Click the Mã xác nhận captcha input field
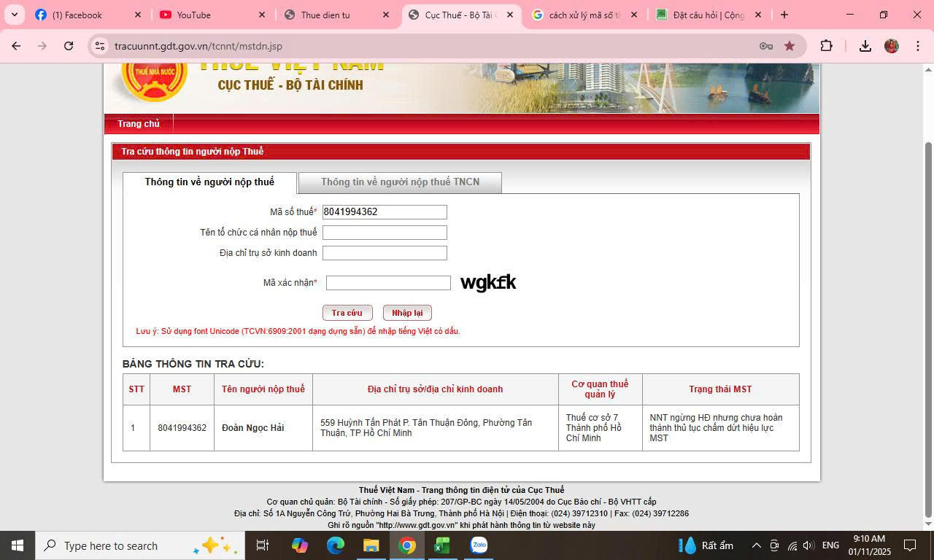The width and height of the screenshot is (934, 560). click(x=388, y=283)
